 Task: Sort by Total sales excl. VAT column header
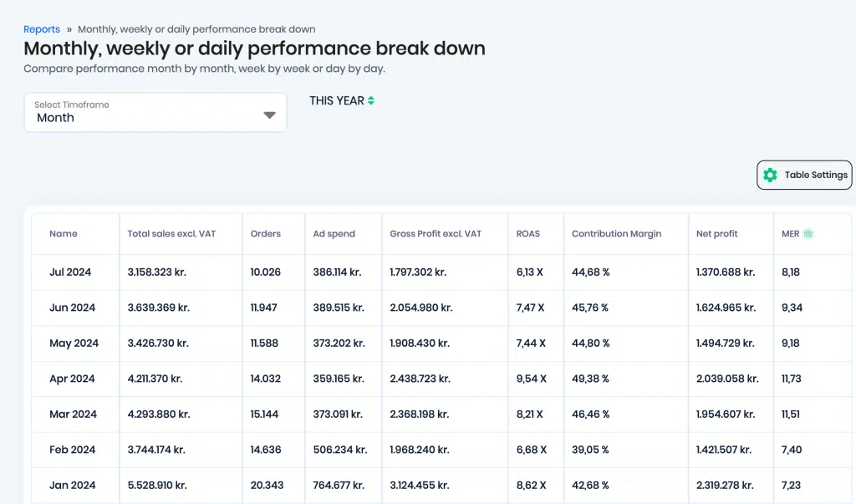(x=171, y=234)
